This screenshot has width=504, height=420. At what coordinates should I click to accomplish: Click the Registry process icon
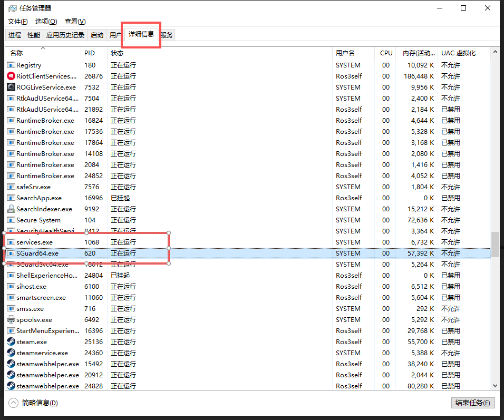click(x=11, y=65)
